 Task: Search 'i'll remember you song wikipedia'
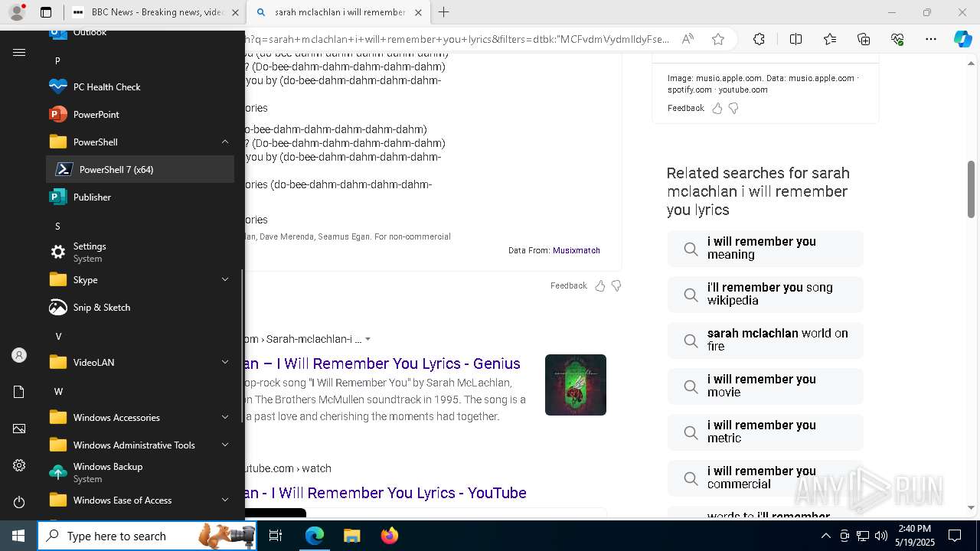tap(765, 294)
